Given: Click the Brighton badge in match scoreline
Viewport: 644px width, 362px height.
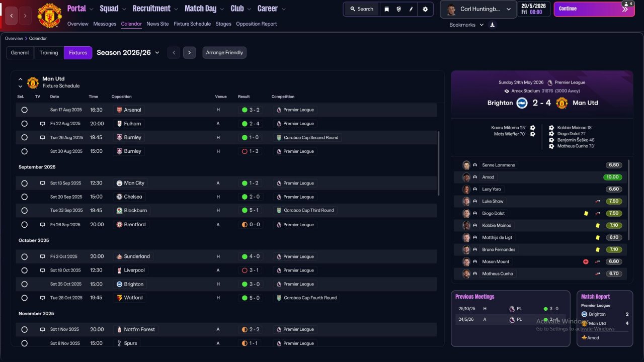Looking at the screenshot, I should pyautogui.click(x=522, y=103).
